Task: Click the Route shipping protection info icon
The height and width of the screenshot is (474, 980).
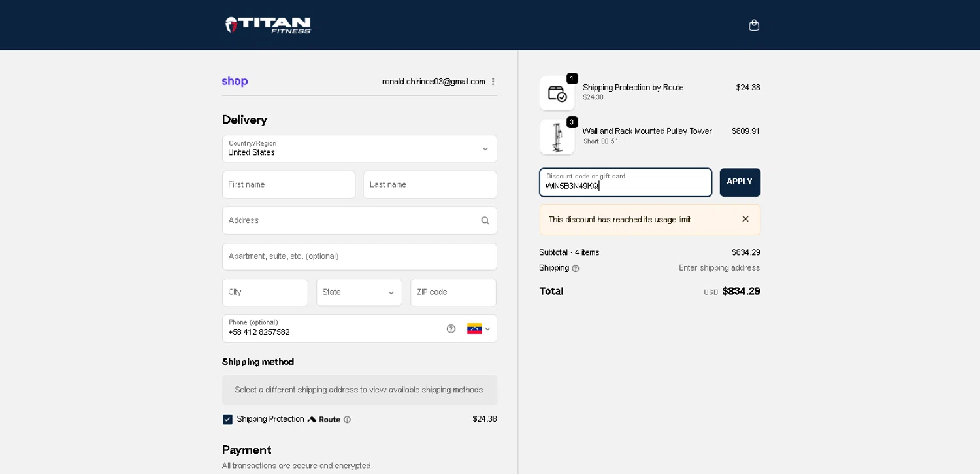Action: tap(347, 420)
